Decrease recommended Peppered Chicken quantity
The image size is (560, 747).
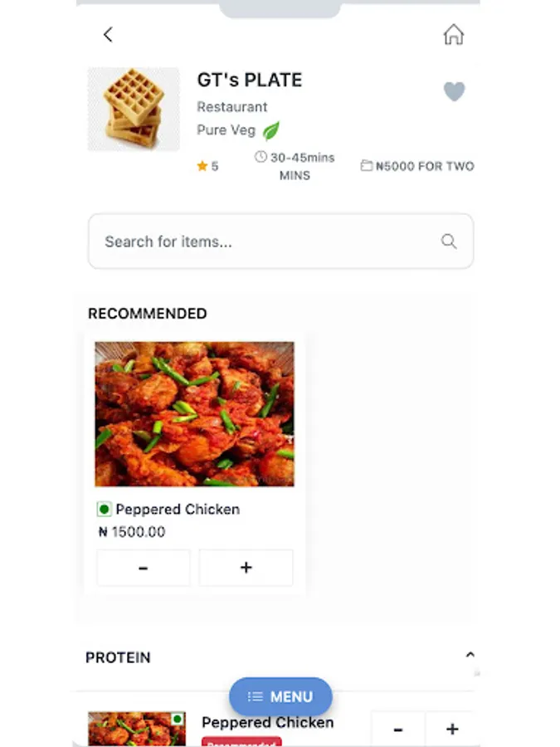point(144,568)
